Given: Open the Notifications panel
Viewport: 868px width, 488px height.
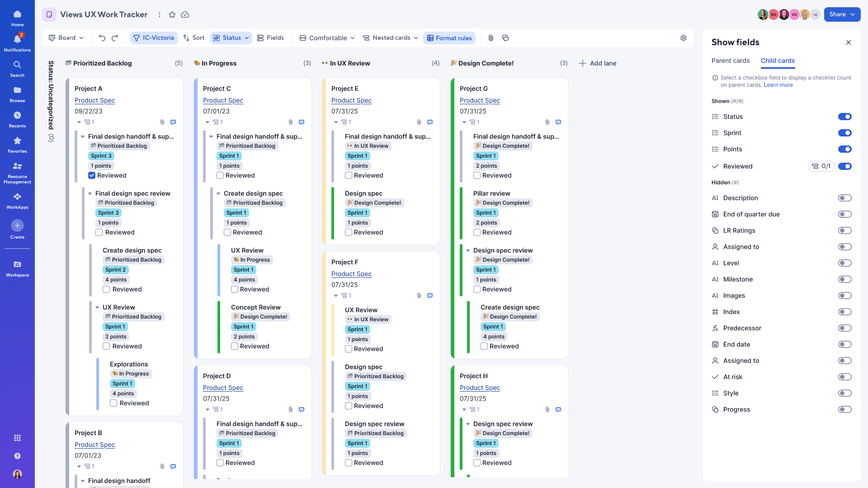Looking at the screenshot, I should pos(17,39).
